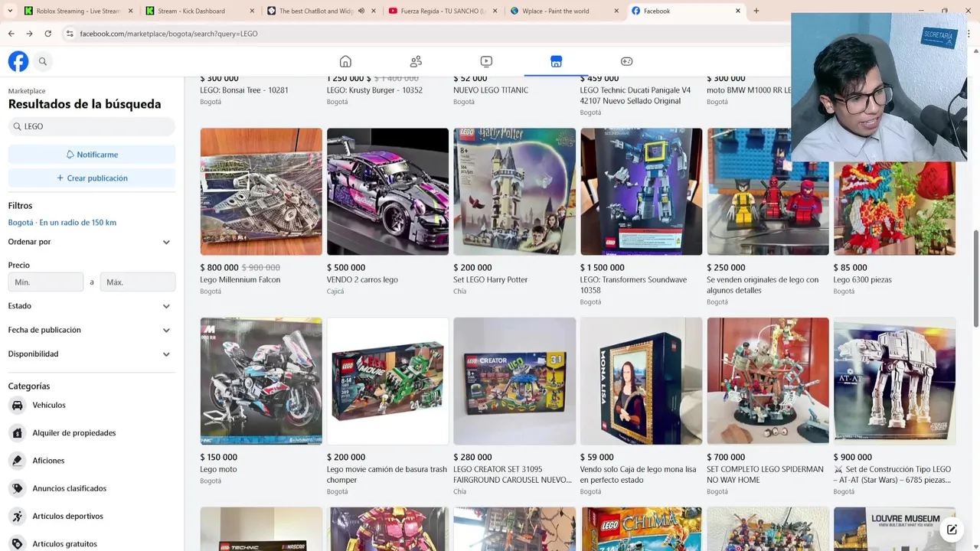
Task: Click the Crear publicación button
Action: click(x=92, y=178)
